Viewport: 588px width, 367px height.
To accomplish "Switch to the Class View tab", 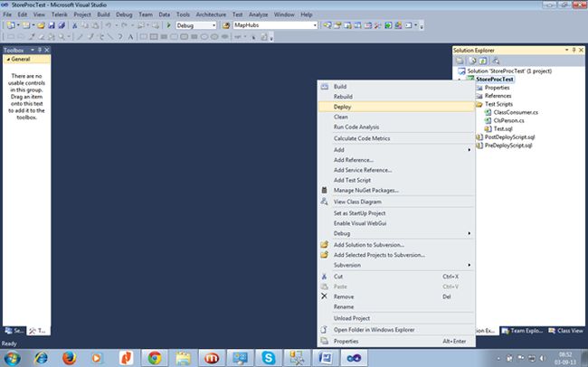I will (566, 331).
